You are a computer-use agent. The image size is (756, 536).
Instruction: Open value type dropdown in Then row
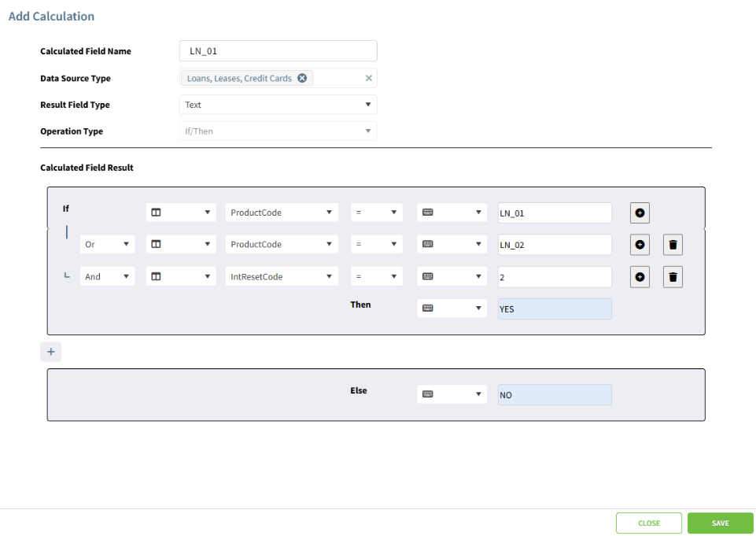[452, 309]
